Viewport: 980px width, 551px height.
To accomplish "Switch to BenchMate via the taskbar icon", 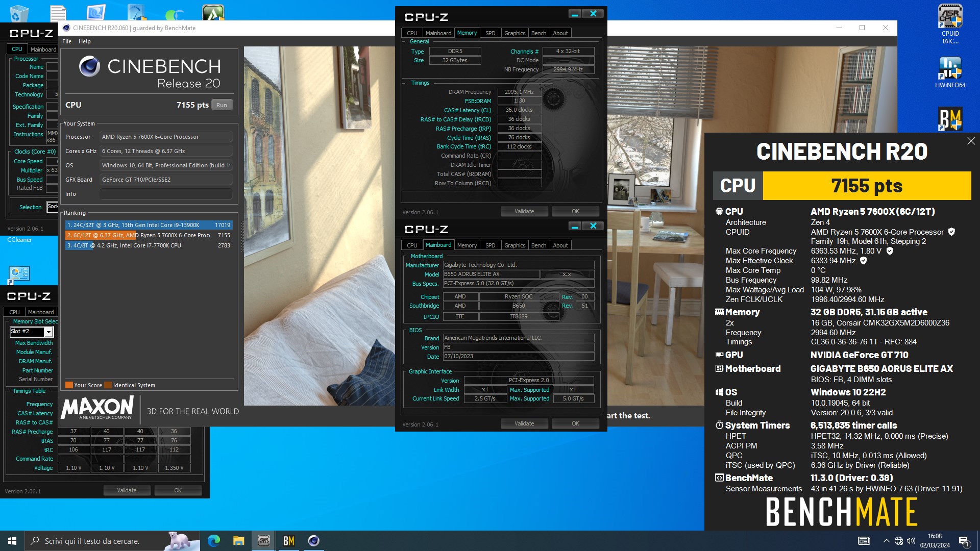I will 288,541.
